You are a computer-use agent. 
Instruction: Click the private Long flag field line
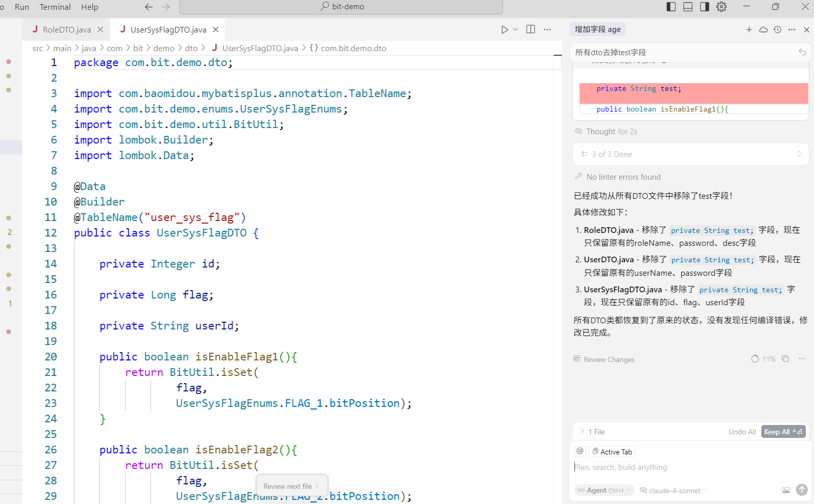(x=156, y=295)
